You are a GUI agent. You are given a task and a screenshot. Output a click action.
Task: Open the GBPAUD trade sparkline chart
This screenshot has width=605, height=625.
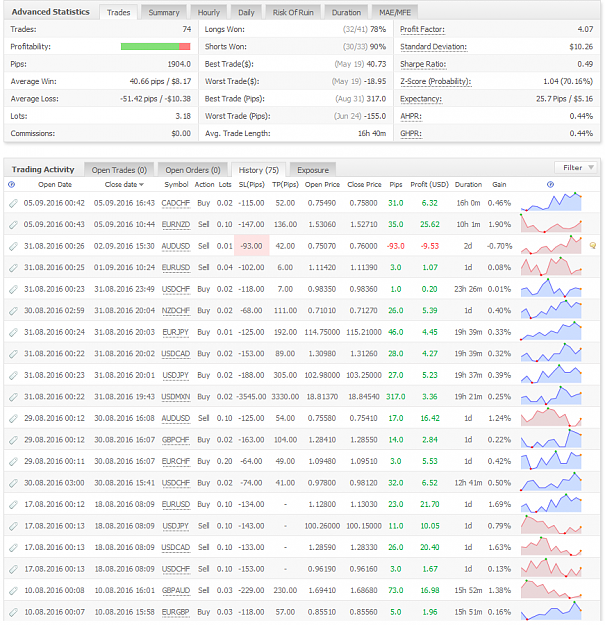pos(551,590)
